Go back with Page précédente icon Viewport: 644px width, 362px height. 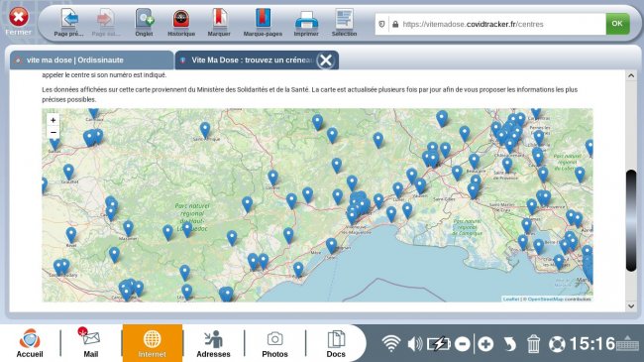click(x=69, y=23)
